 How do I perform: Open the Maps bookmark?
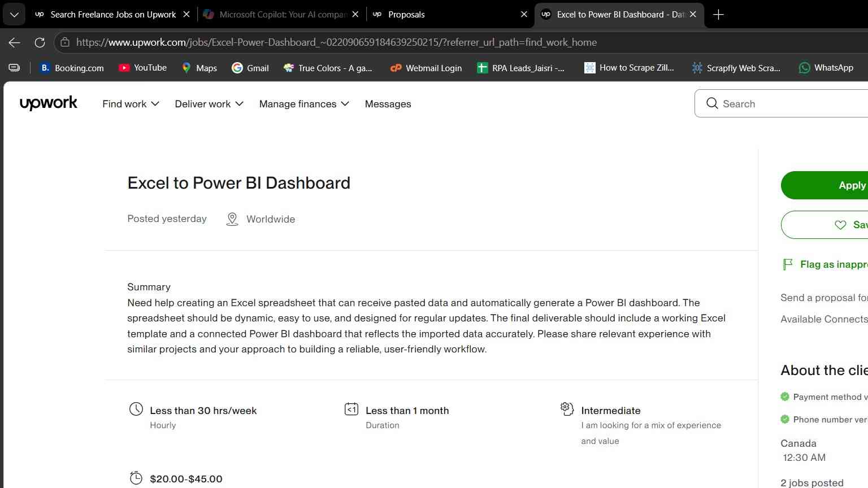(199, 68)
